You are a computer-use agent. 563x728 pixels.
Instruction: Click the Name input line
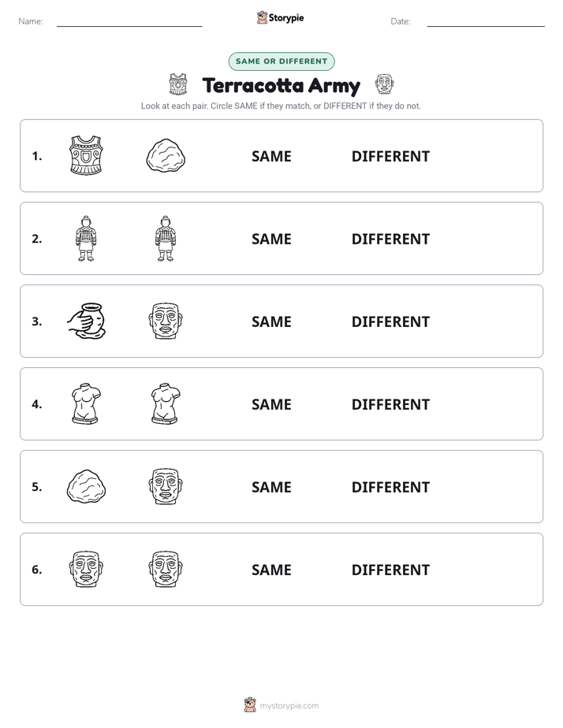coord(129,25)
